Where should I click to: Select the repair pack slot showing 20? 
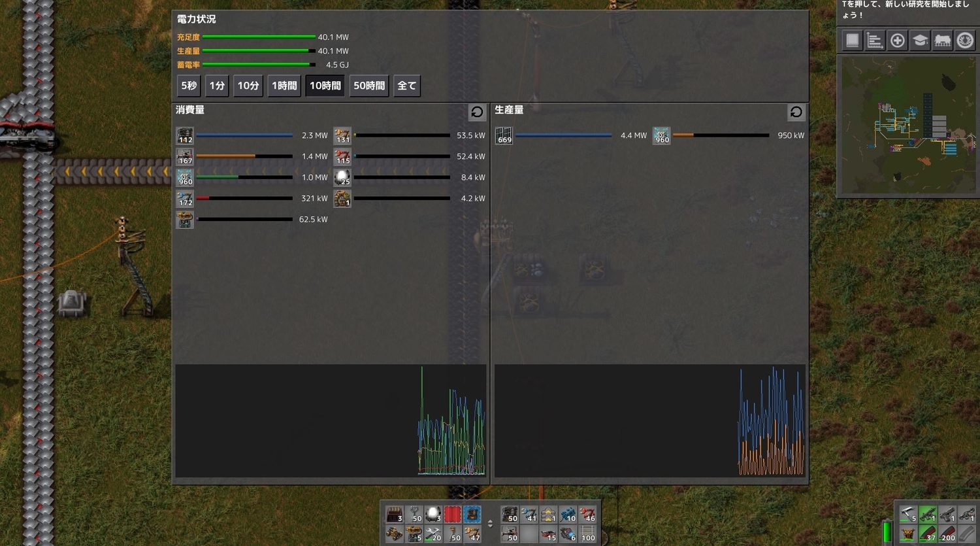pos(433,534)
